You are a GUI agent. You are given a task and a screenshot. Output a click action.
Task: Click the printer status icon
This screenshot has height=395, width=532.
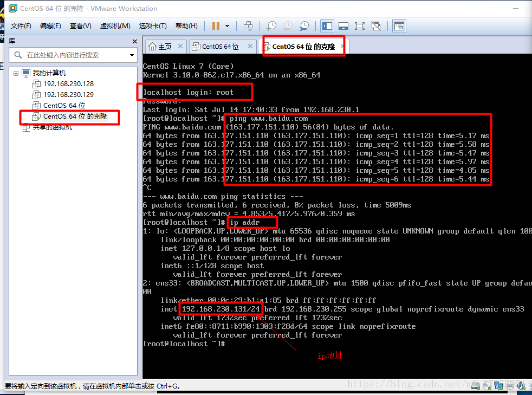pyautogui.click(x=510, y=386)
